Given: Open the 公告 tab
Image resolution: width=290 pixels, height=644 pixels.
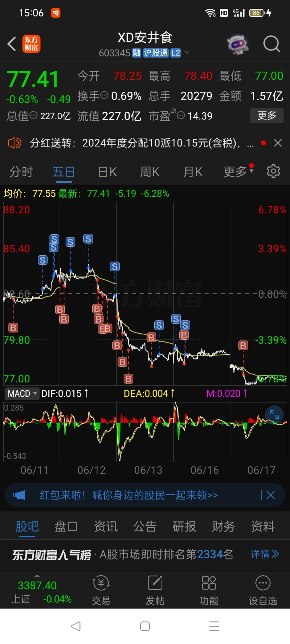Looking at the screenshot, I should pos(145,526).
